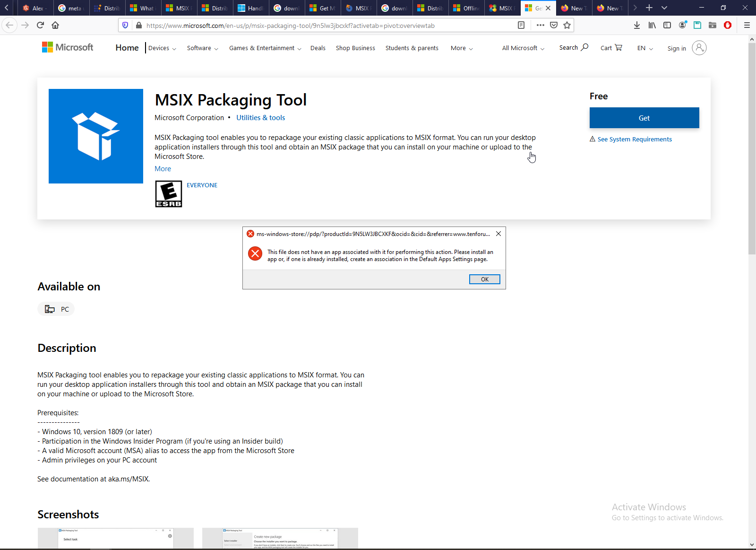Switch to the meta tab
This screenshot has width=756, height=550.
[71, 8]
